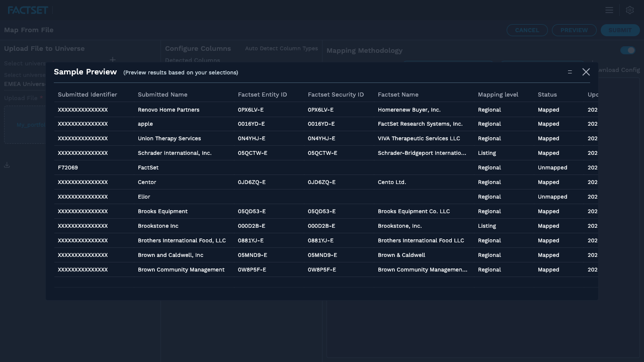Click the Mapping level column header

(498, 95)
